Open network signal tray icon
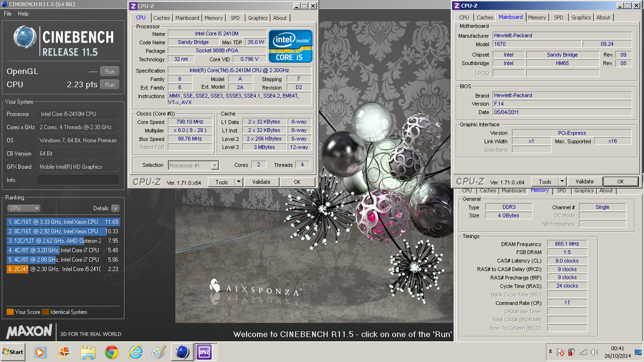The image size is (644, 362). (x=583, y=352)
